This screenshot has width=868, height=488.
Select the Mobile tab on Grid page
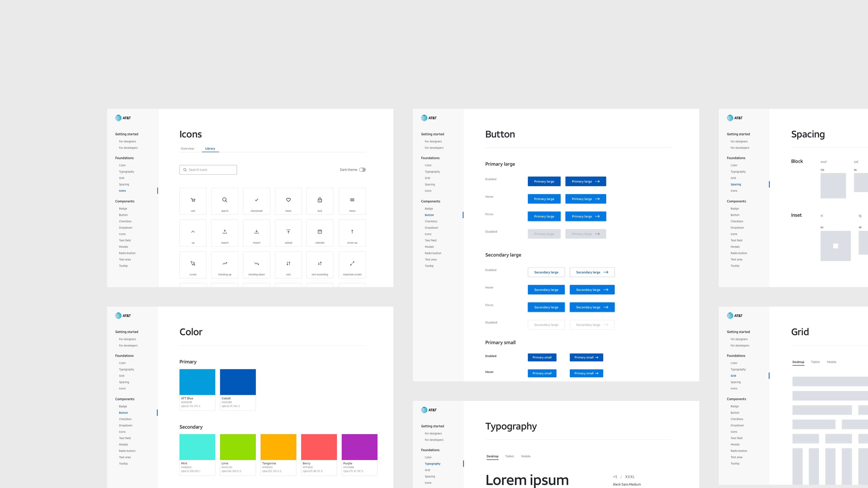(832, 362)
